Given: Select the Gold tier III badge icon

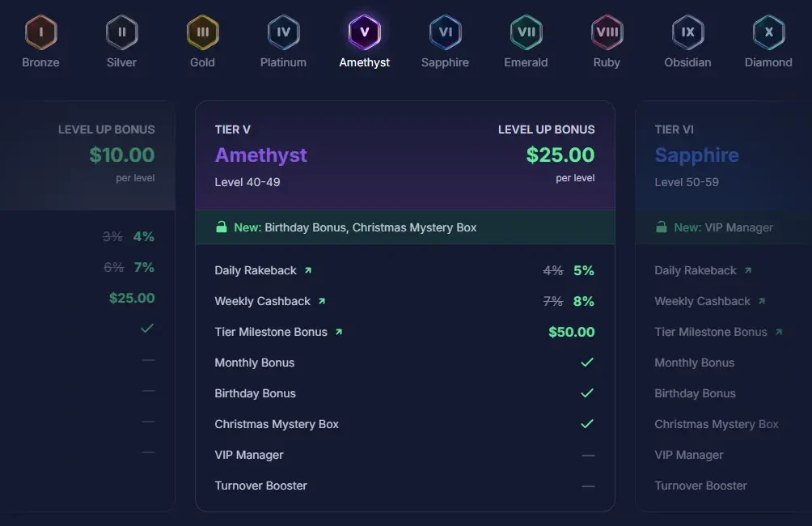Looking at the screenshot, I should (x=202, y=32).
